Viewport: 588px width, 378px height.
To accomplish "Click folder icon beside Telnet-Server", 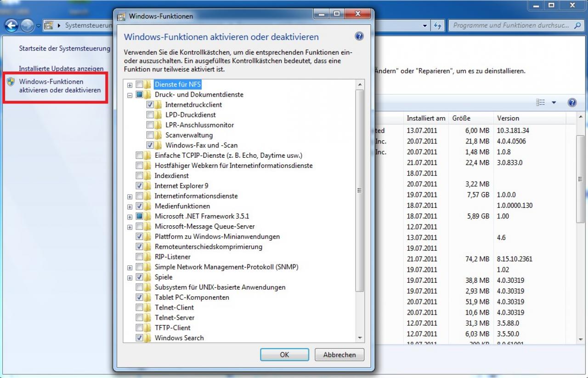I will (147, 317).
